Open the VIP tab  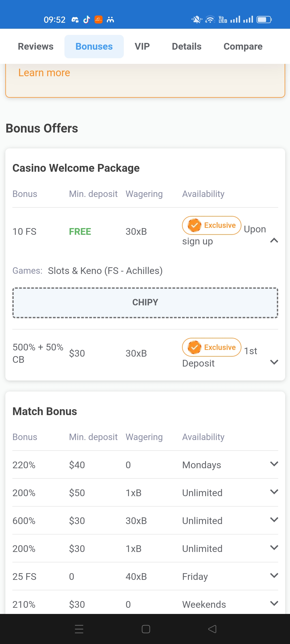(142, 46)
